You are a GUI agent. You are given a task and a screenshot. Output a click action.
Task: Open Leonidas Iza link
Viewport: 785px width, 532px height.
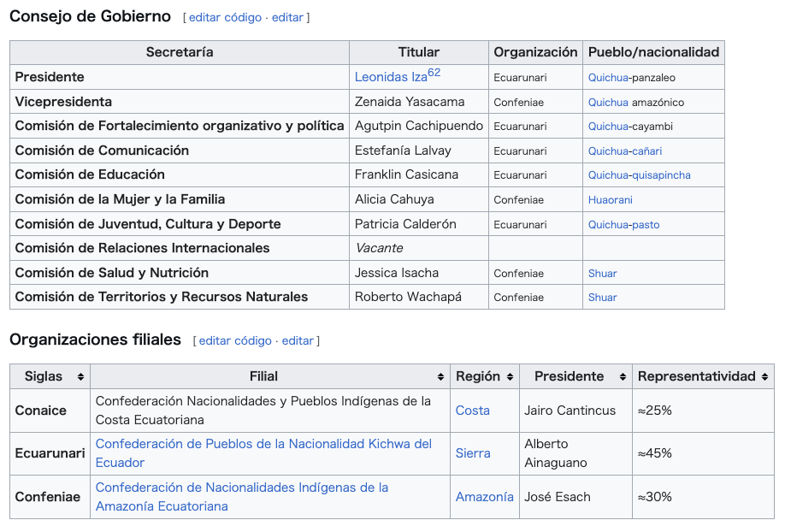[390, 77]
